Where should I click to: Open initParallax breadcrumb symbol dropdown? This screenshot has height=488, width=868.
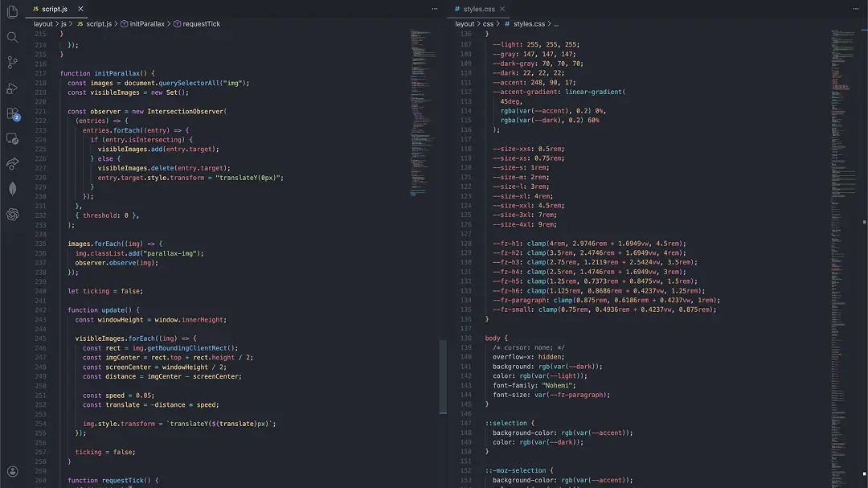143,24
